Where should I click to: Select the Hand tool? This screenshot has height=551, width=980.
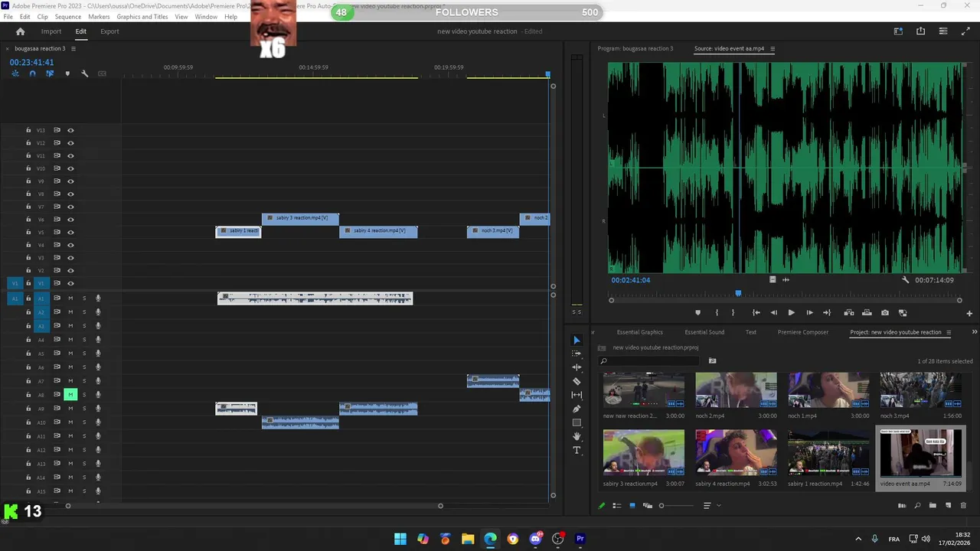pyautogui.click(x=577, y=436)
